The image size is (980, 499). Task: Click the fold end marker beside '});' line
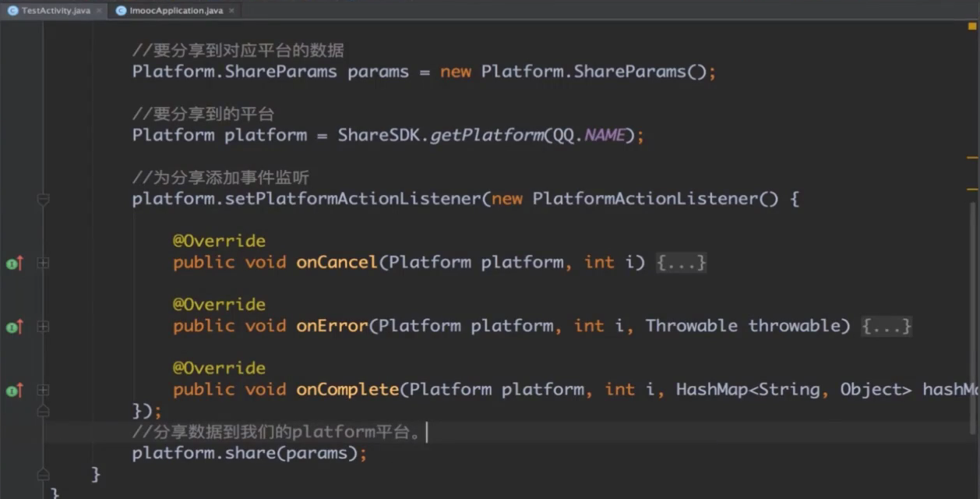43,410
